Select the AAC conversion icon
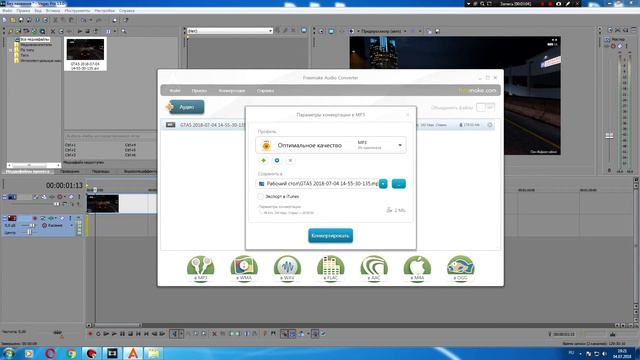 coord(373,268)
